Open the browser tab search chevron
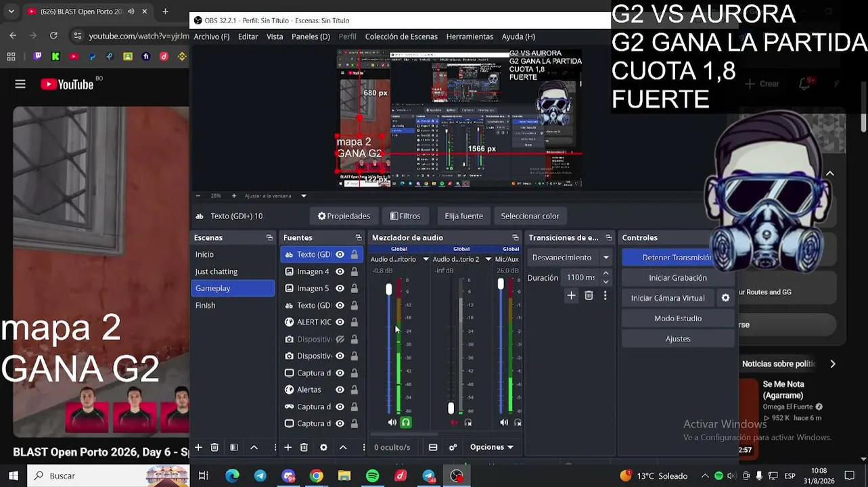Screen dimensions: 868x487 coord(11,11)
